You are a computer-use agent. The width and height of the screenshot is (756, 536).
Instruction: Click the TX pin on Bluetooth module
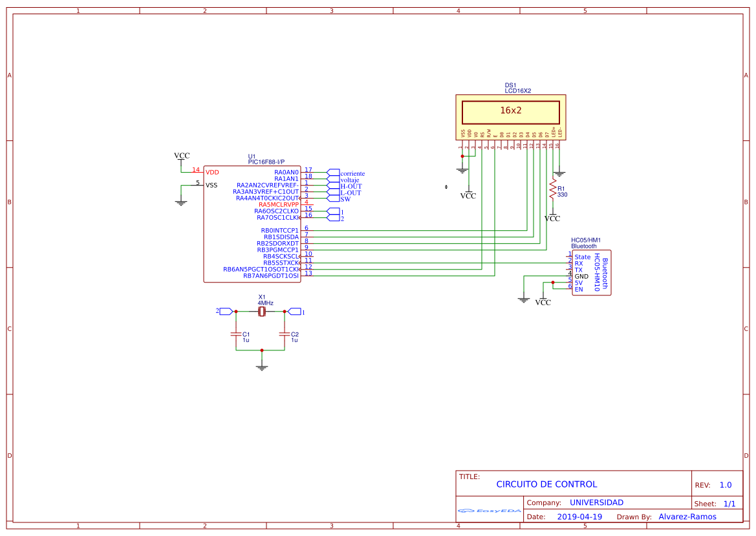[579, 270]
